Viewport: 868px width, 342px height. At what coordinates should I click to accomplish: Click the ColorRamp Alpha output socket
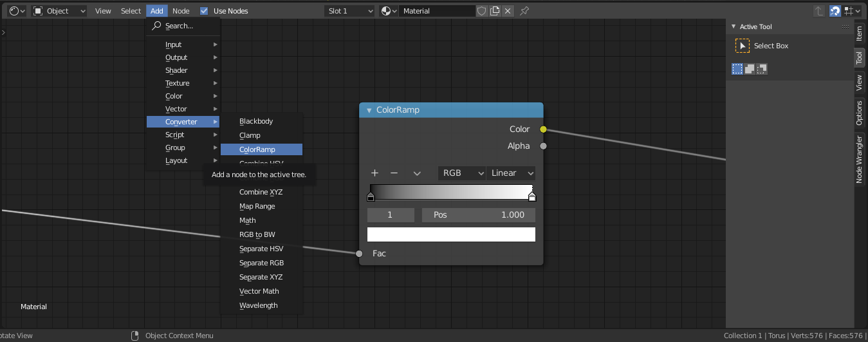543,146
